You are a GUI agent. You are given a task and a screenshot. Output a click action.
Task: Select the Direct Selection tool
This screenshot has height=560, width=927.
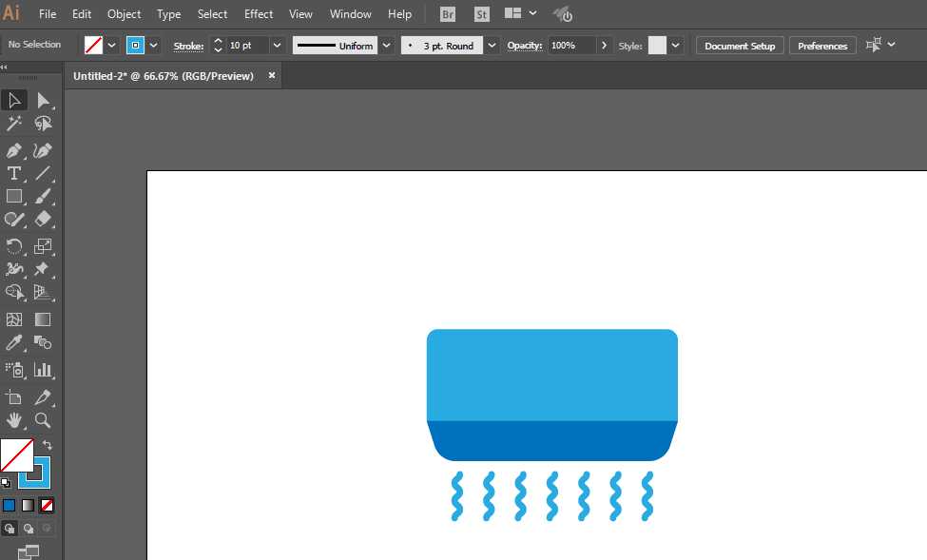point(43,101)
